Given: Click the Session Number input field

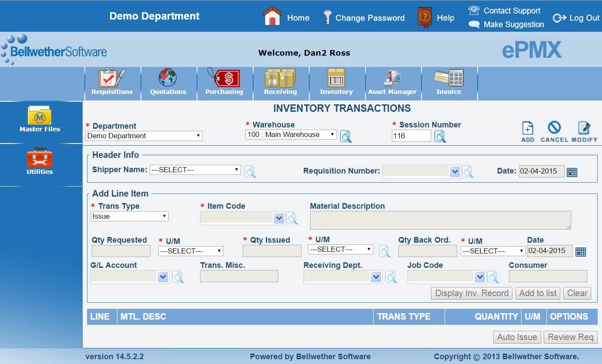Looking at the screenshot, I should click(x=411, y=136).
